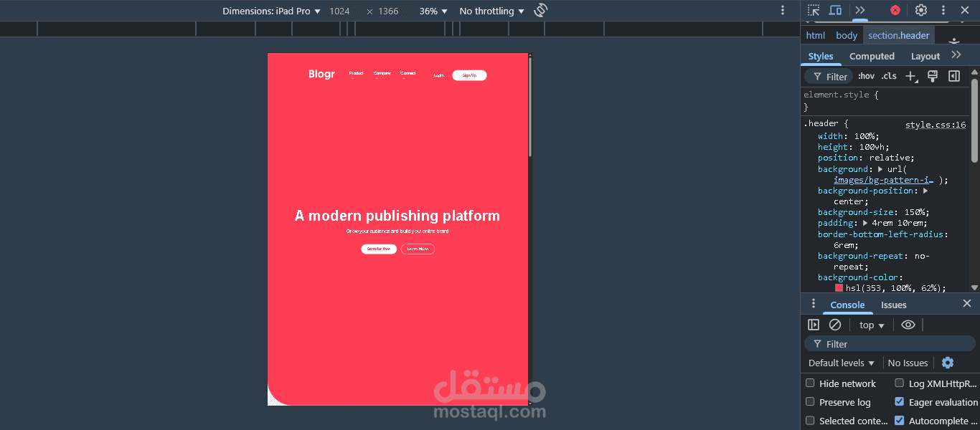This screenshot has width=980, height=430.
Task: Uncheck the Eager evaluation checkbox
Action: [x=900, y=402]
